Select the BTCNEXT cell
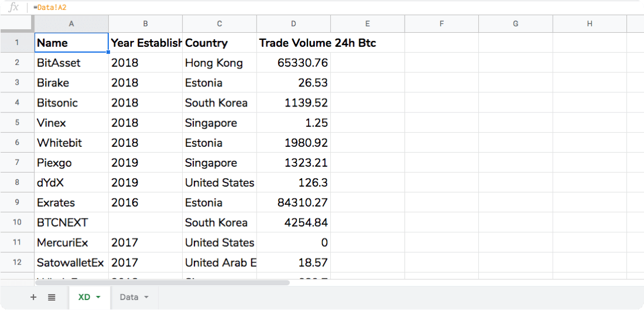This screenshot has width=644, height=310. click(71, 222)
